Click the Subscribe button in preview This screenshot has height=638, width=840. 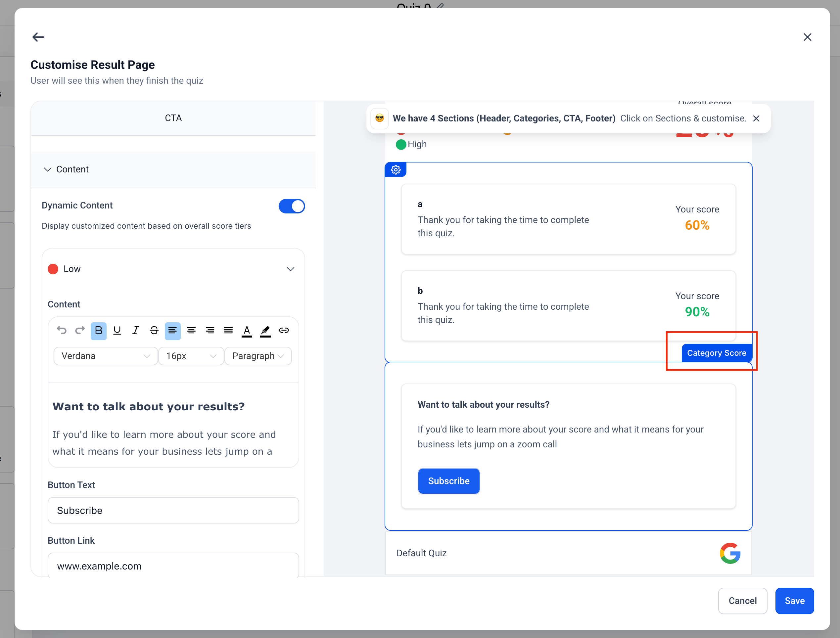point(448,481)
